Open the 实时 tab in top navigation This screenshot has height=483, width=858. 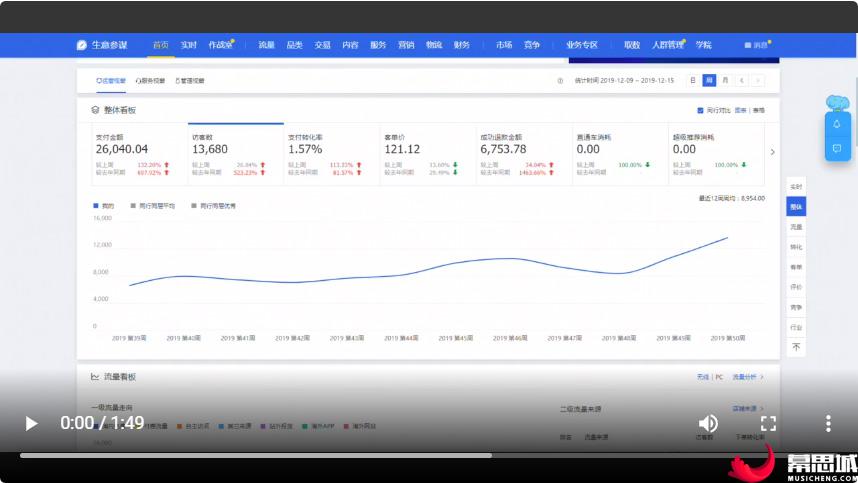click(x=188, y=45)
